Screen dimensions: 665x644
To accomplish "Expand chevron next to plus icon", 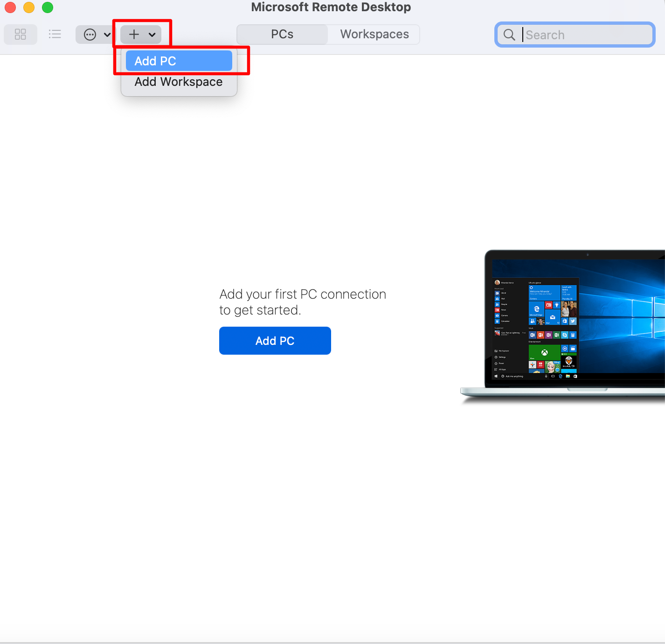I will point(152,35).
